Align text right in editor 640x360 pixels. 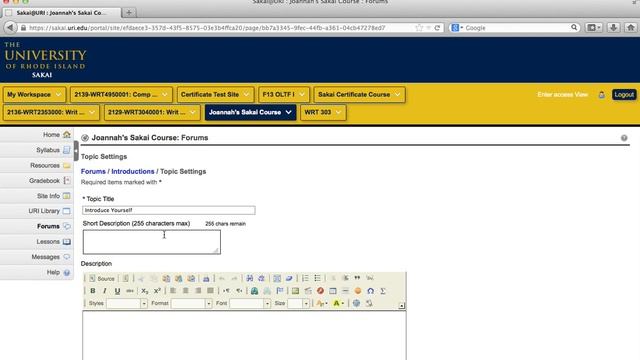198,291
